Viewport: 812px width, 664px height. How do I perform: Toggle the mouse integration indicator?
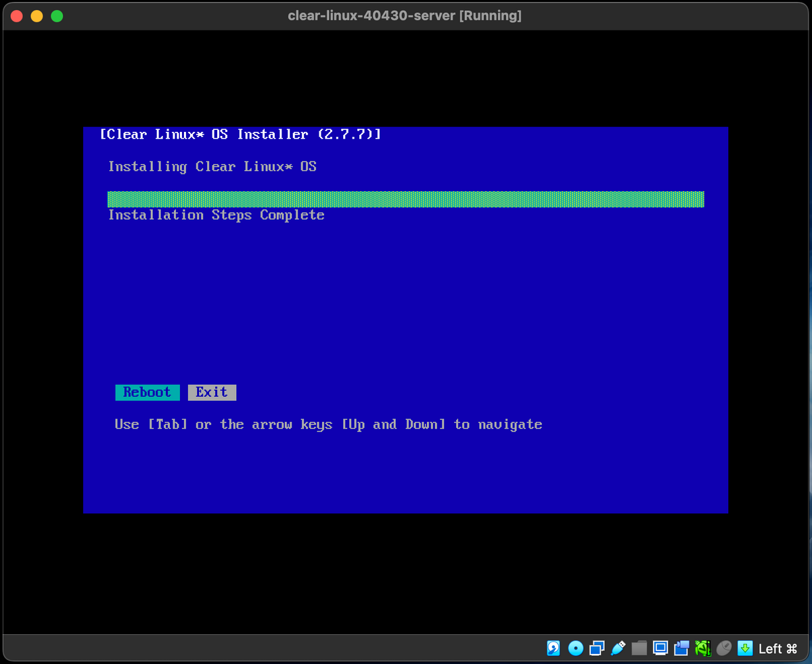[723, 648]
